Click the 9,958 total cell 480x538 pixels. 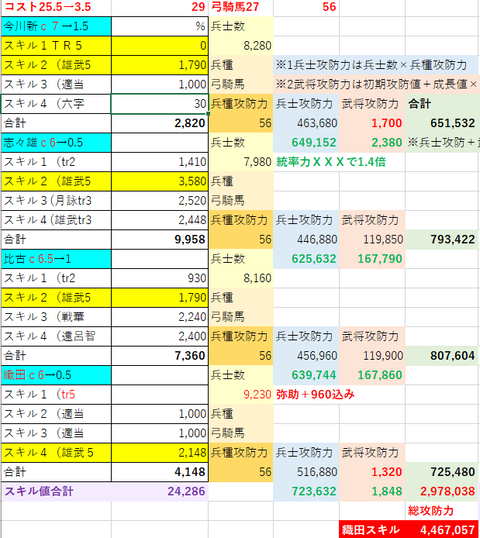160,239
